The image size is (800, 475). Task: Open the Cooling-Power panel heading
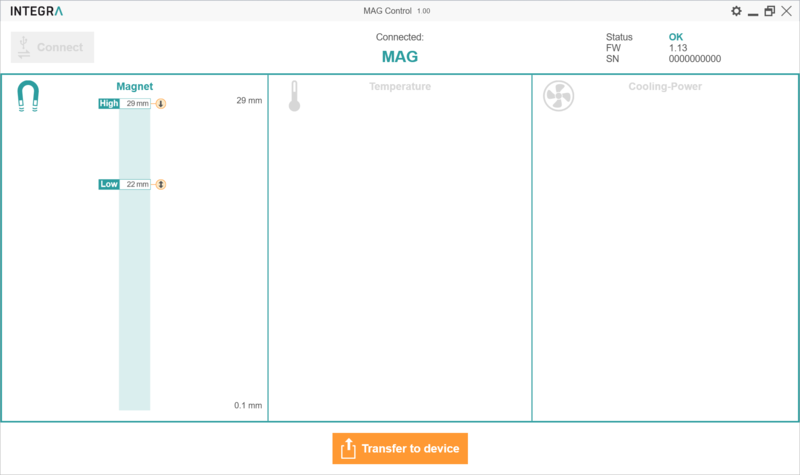coord(665,86)
